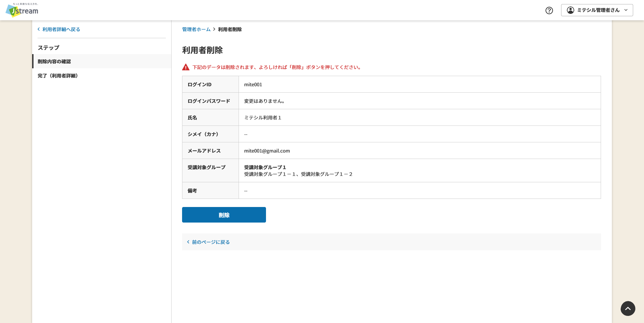Go back via 利用者詳細へ戻る link

(x=59, y=29)
